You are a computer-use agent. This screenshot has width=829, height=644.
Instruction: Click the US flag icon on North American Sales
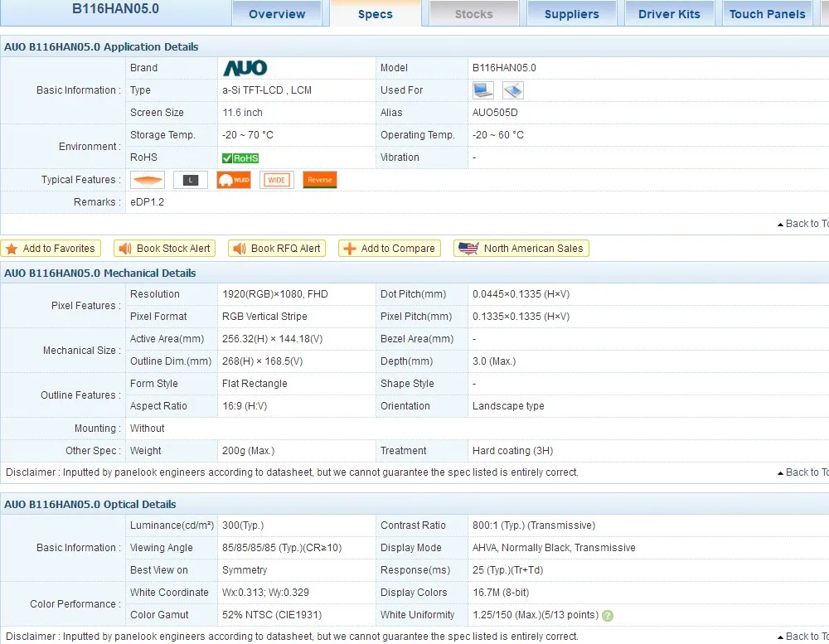point(468,248)
